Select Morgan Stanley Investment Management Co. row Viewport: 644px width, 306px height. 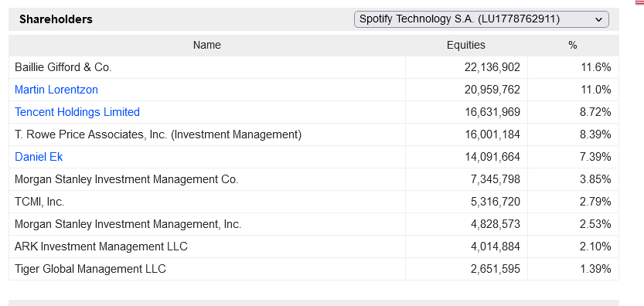(x=314, y=179)
